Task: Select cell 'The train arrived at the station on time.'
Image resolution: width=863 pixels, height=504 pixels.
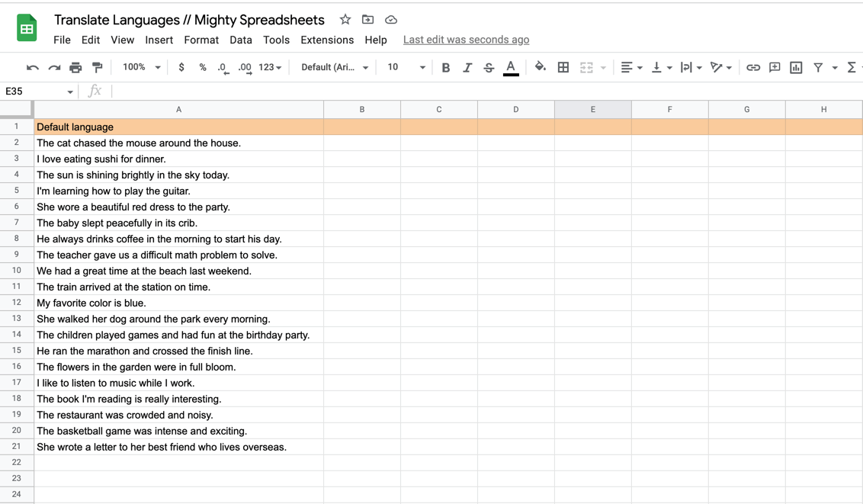Action: pyautogui.click(x=179, y=287)
